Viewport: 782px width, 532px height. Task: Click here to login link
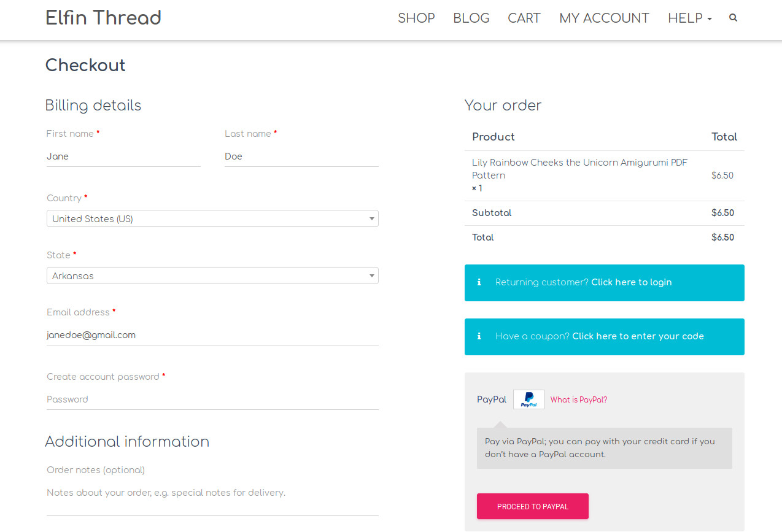[632, 282]
